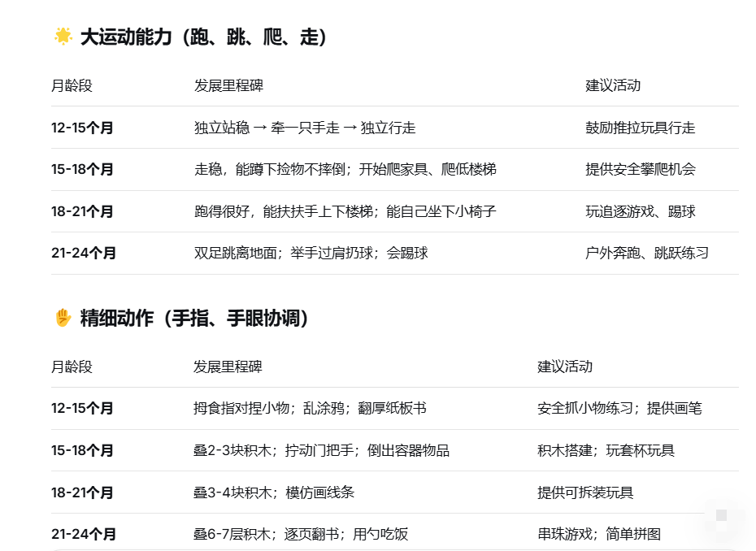Click the cell 玩追逐游戏、踢球

click(x=641, y=211)
